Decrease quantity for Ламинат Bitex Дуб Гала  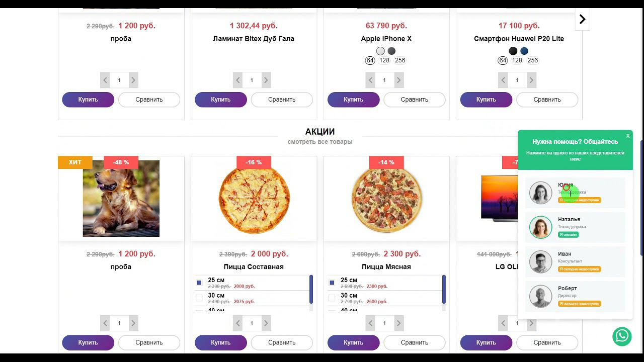238,80
